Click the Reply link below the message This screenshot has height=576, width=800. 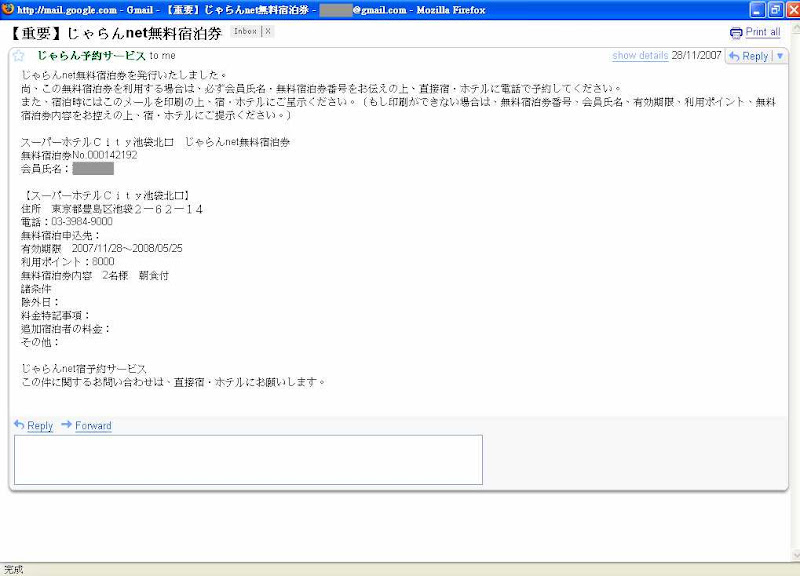tap(40, 425)
